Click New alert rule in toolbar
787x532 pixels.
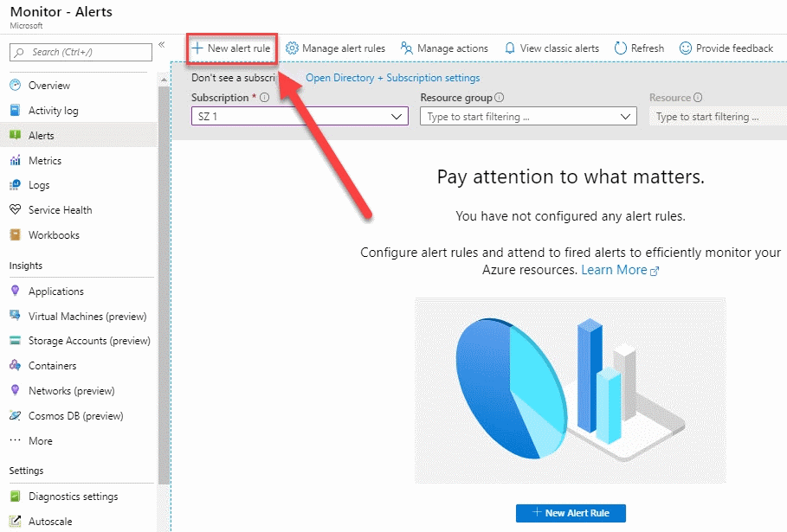231,48
